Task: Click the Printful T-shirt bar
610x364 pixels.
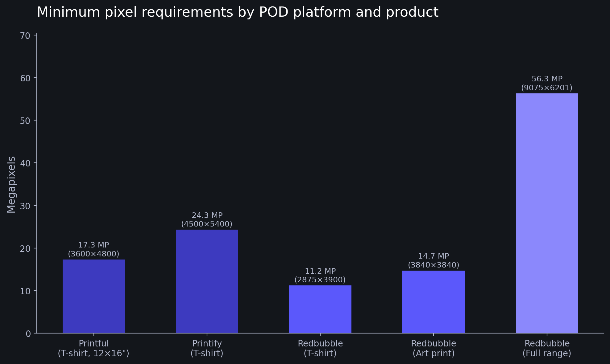Action: click(93, 296)
